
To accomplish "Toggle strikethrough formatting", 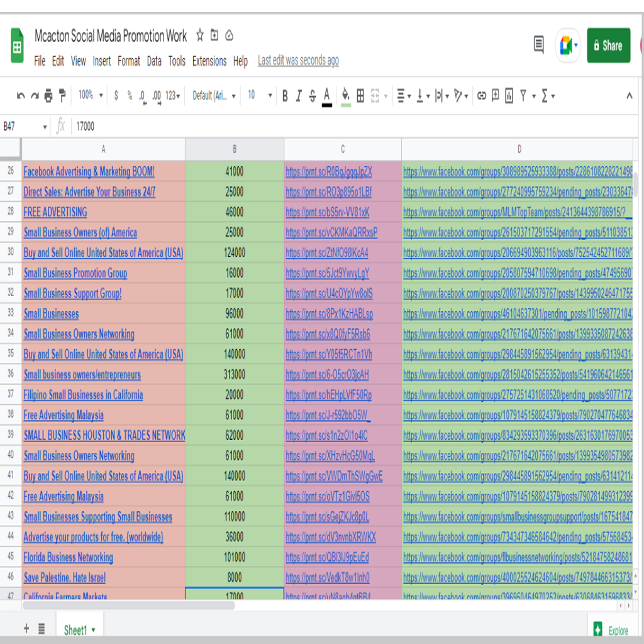I will [312, 96].
